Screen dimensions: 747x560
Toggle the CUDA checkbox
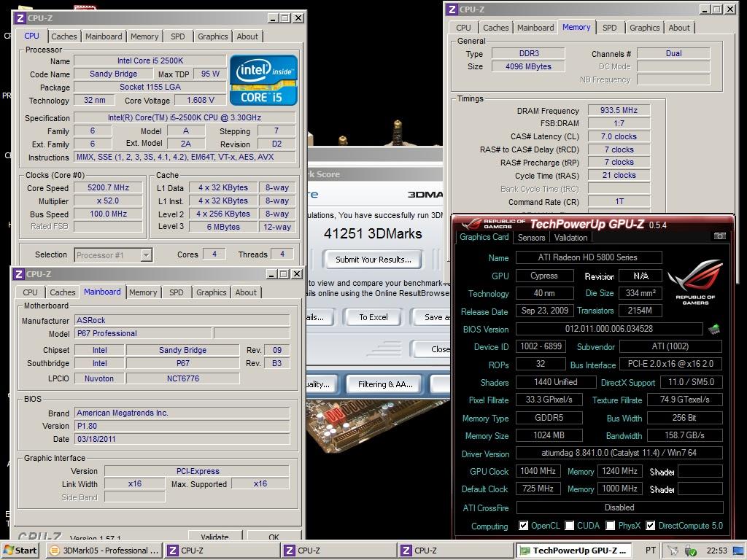pos(569,526)
